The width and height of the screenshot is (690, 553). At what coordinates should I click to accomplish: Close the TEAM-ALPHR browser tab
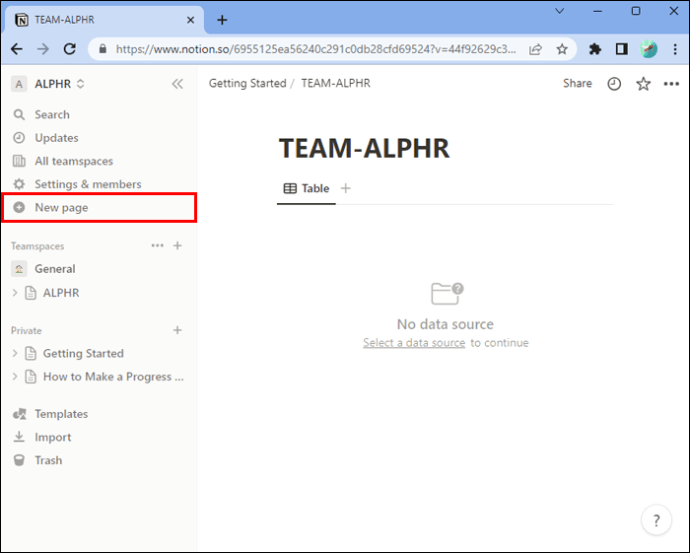[x=191, y=20]
